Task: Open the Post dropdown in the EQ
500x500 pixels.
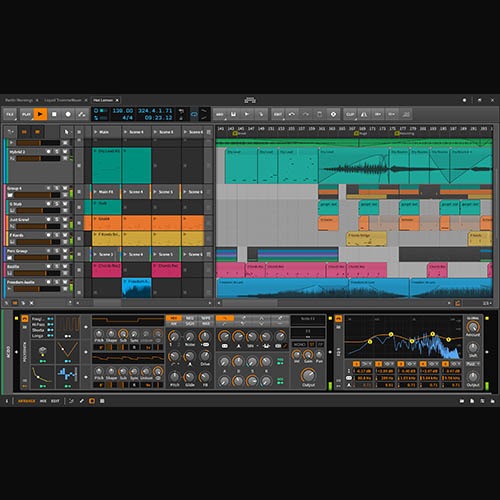Action: pyautogui.click(x=472, y=364)
